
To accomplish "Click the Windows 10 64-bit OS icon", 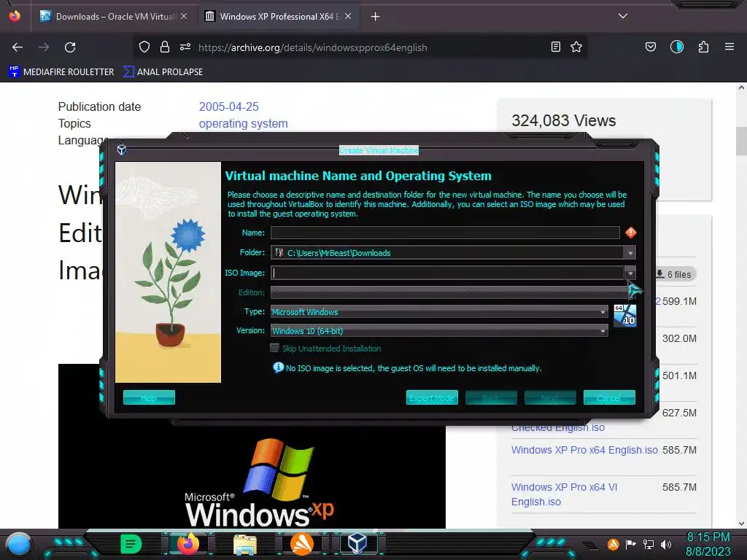I will pyautogui.click(x=624, y=315).
